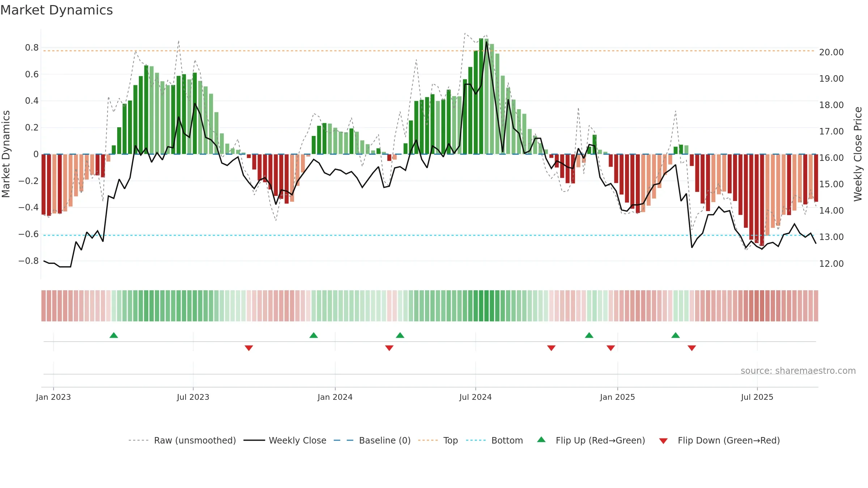The height and width of the screenshot is (488, 868).
Task: Click the red flip-down triangle after Jan 2024
Action: [x=389, y=348]
